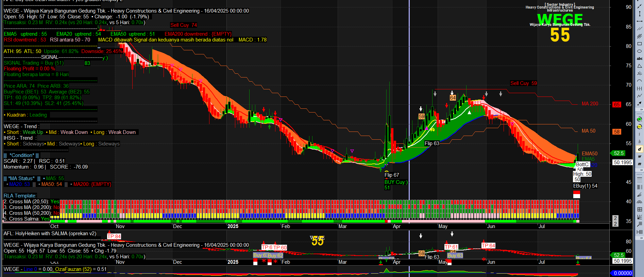
Task: Click the large green WEGE ticker title
Action: (560, 19)
